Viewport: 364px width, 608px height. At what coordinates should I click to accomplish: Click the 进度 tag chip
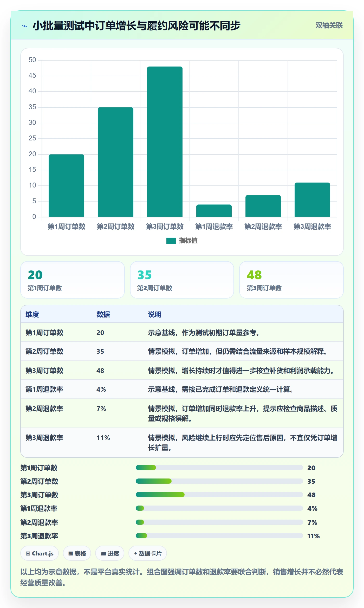click(x=110, y=553)
